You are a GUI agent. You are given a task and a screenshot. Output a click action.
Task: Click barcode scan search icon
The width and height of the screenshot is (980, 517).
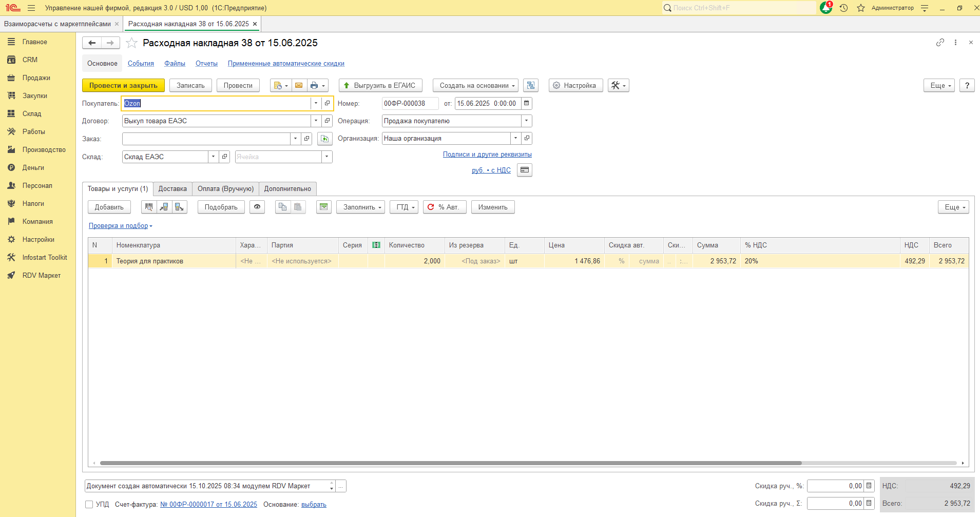(149, 207)
